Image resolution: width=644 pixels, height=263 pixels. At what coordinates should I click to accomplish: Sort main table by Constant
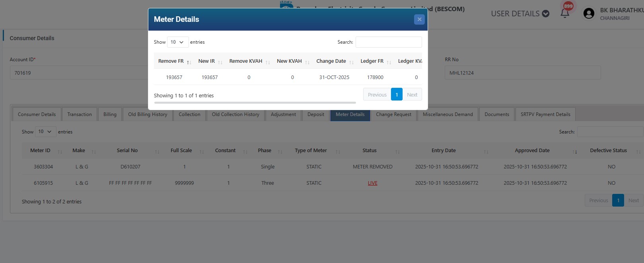228,151
